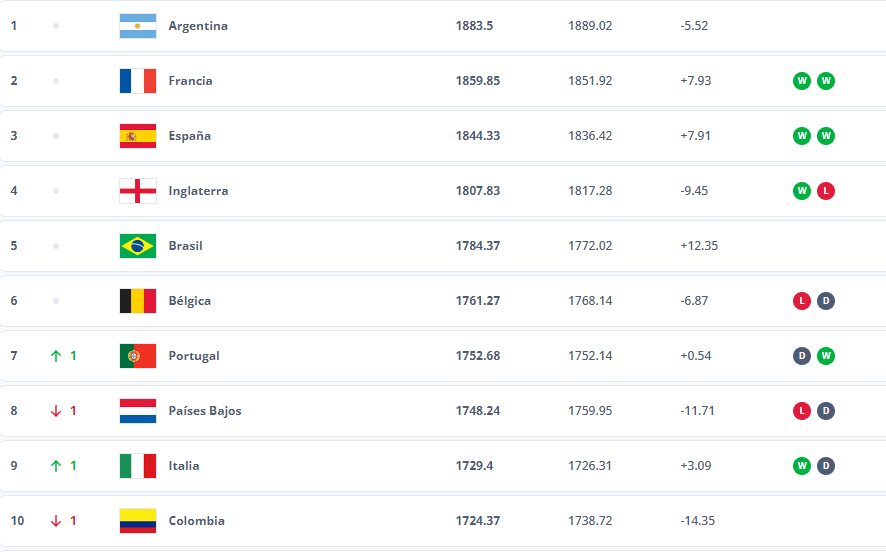886x552 pixels.
Task: Click Italy's gray D result badge
Action: pos(826,466)
